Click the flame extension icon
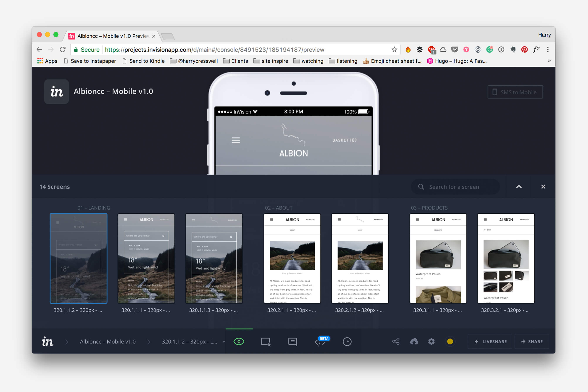Image resolution: width=588 pixels, height=392 pixels. coord(408,49)
